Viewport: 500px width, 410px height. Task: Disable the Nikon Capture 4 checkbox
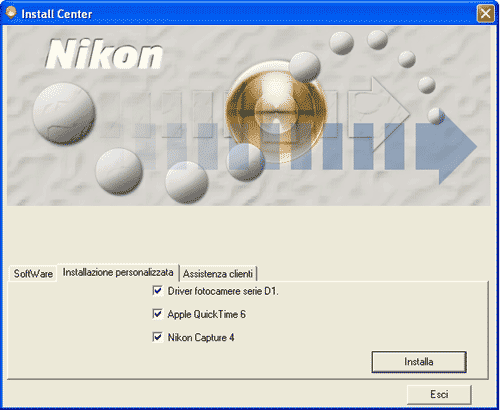pos(158,337)
